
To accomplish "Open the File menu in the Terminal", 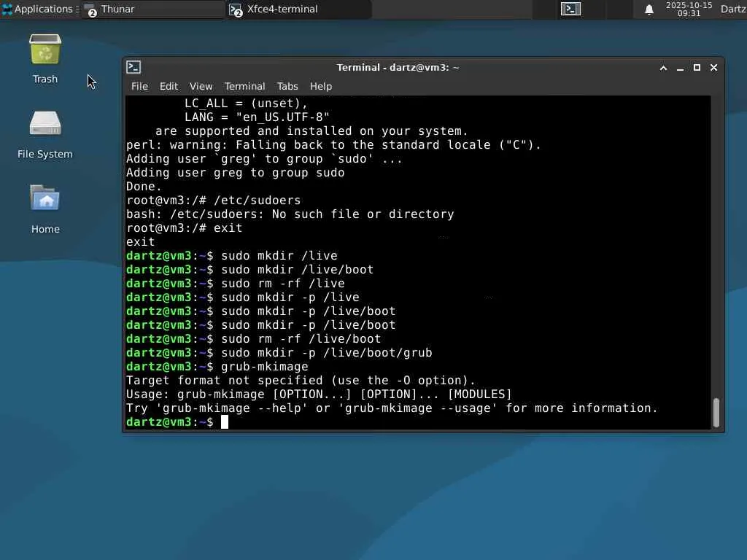I will coord(139,86).
